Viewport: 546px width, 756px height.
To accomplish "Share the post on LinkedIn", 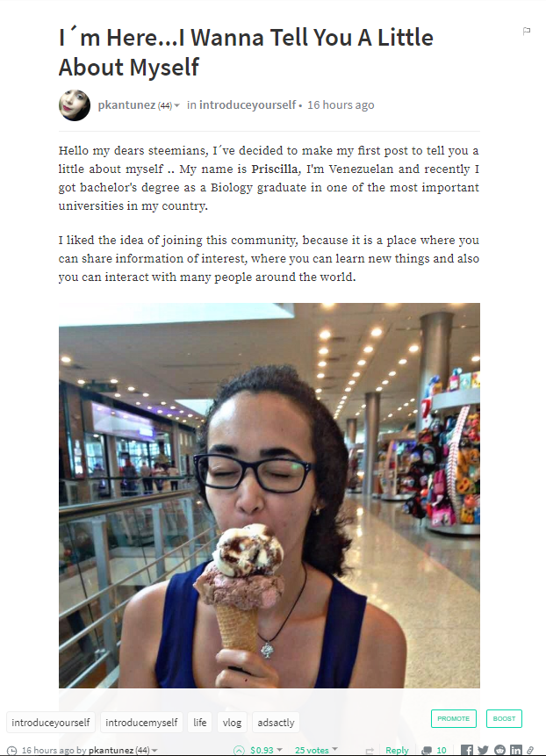I will point(515,750).
